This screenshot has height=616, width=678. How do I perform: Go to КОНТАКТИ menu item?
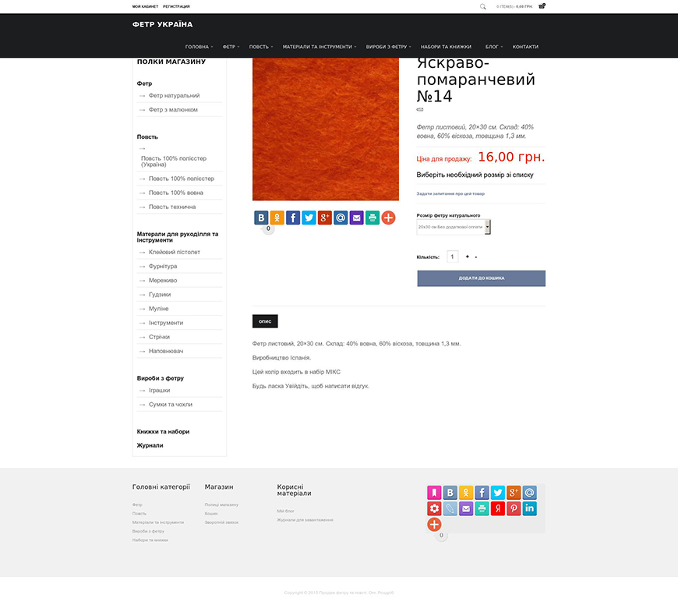[x=525, y=47]
